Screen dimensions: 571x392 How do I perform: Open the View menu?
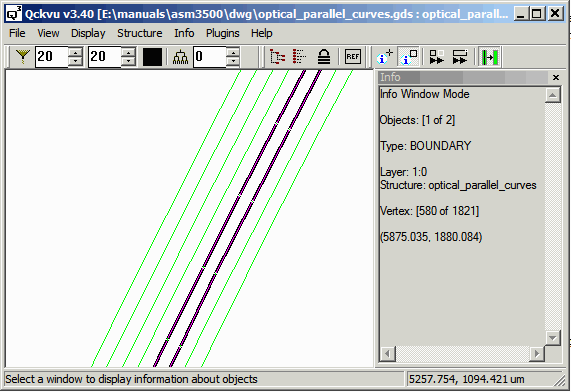48,33
